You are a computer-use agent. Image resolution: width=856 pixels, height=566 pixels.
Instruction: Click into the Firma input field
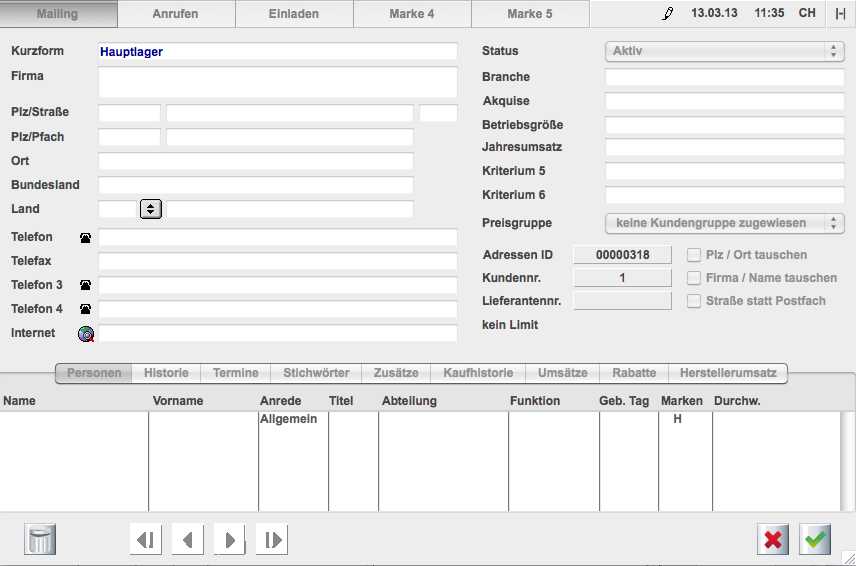[x=277, y=82]
